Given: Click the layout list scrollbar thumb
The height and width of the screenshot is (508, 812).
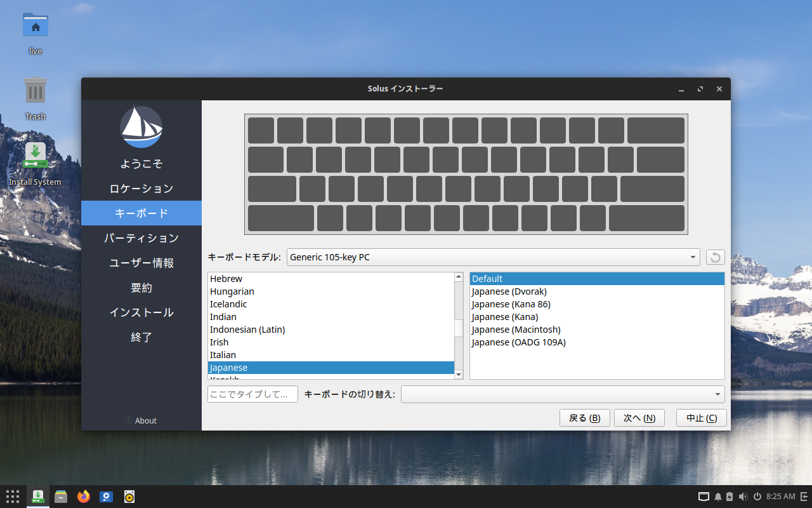Looking at the screenshot, I should point(459,328).
